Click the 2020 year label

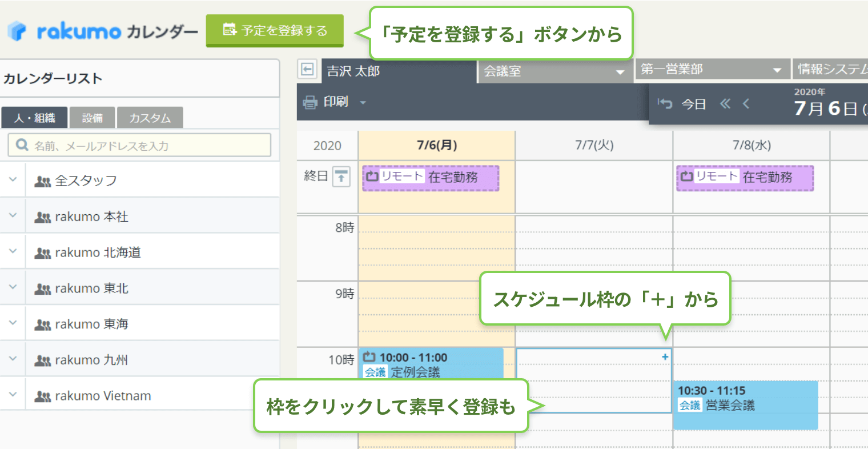[x=327, y=146]
